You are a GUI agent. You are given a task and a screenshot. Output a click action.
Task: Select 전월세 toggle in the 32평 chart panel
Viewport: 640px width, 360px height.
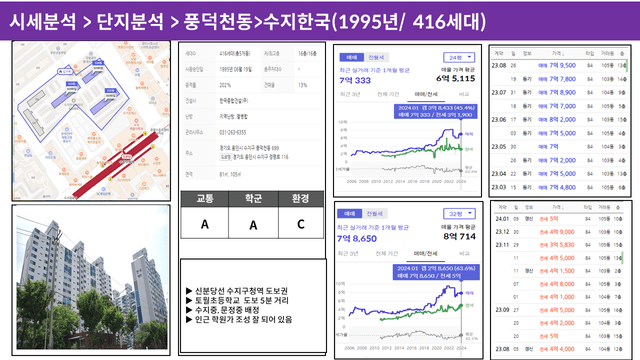(374, 213)
